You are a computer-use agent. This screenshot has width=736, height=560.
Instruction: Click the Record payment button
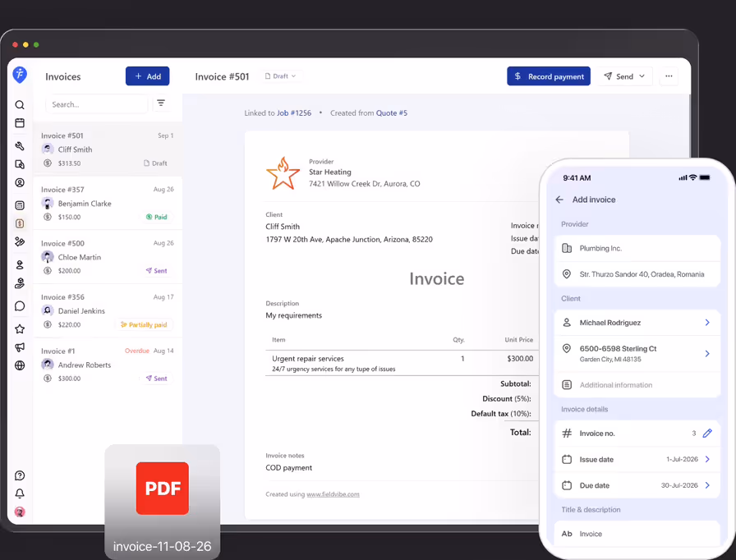[549, 76]
